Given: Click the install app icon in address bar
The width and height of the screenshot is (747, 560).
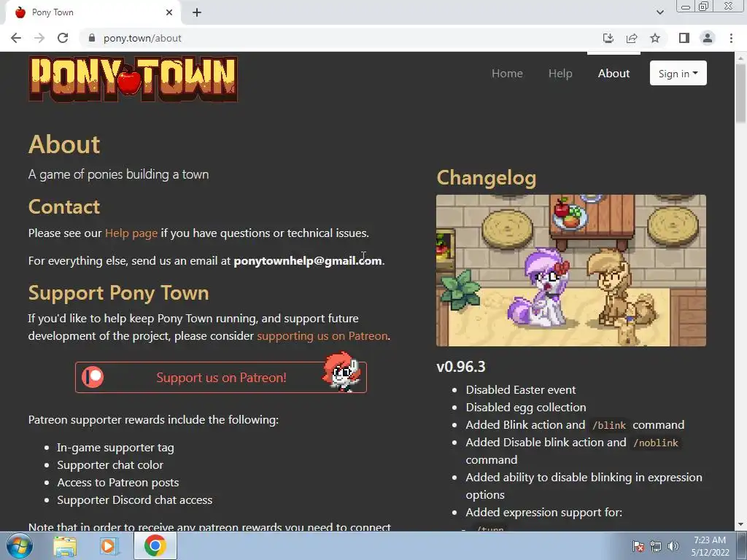Looking at the screenshot, I should click(x=608, y=38).
